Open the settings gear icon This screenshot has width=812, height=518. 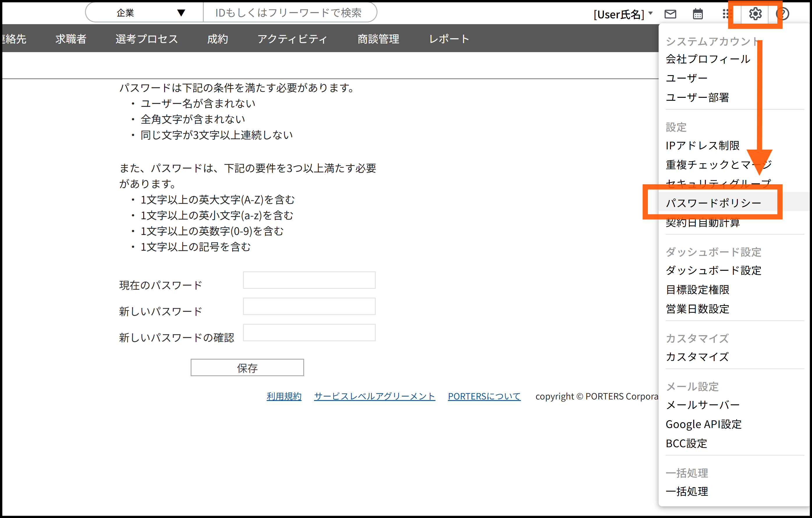(755, 13)
